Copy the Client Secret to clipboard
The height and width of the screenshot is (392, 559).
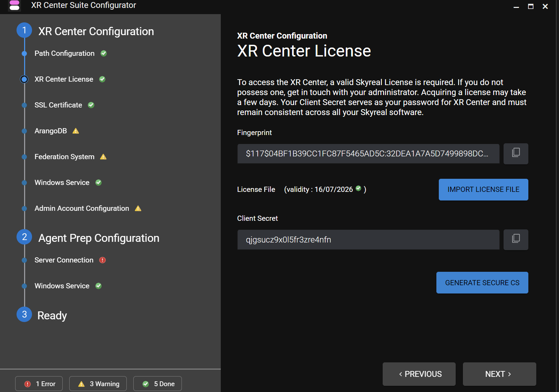click(x=516, y=239)
